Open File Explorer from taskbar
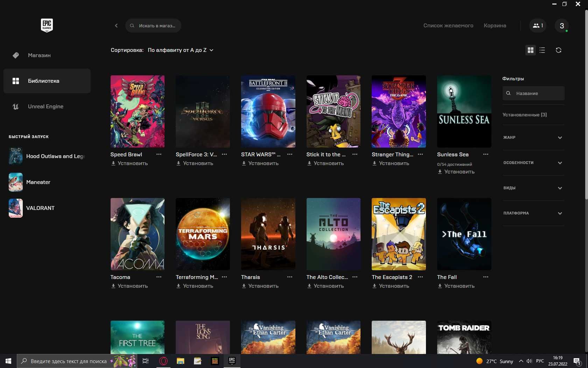The width and height of the screenshot is (588, 368). point(180,361)
